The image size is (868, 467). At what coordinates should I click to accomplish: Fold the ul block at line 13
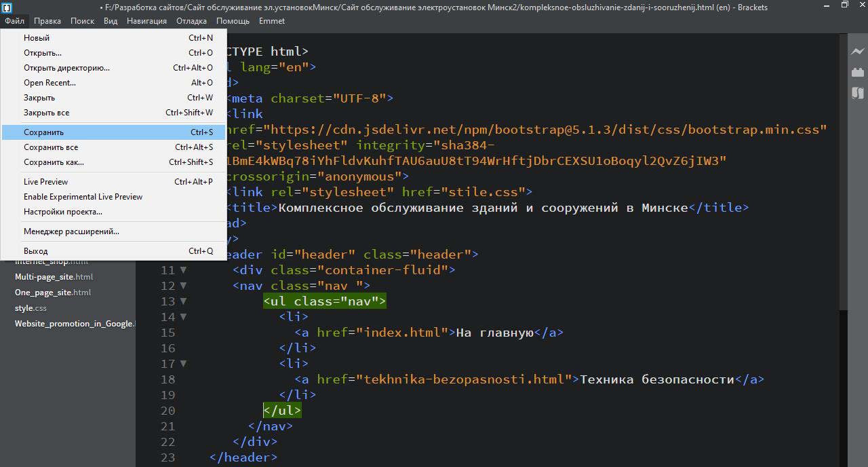pos(183,301)
